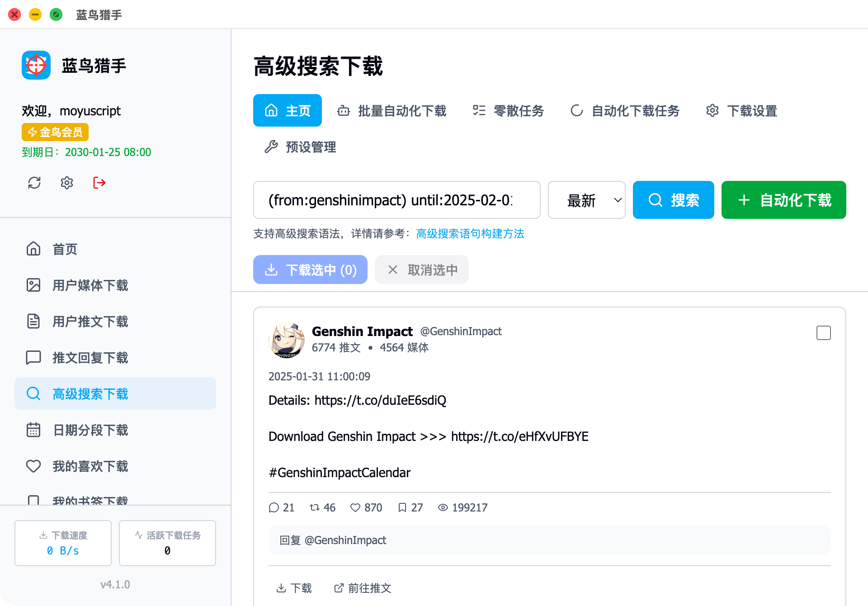Image resolution: width=868 pixels, height=606 pixels.
Task: Click the 蓝鸟猎手 app logo icon
Action: pyautogui.click(x=36, y=65)
